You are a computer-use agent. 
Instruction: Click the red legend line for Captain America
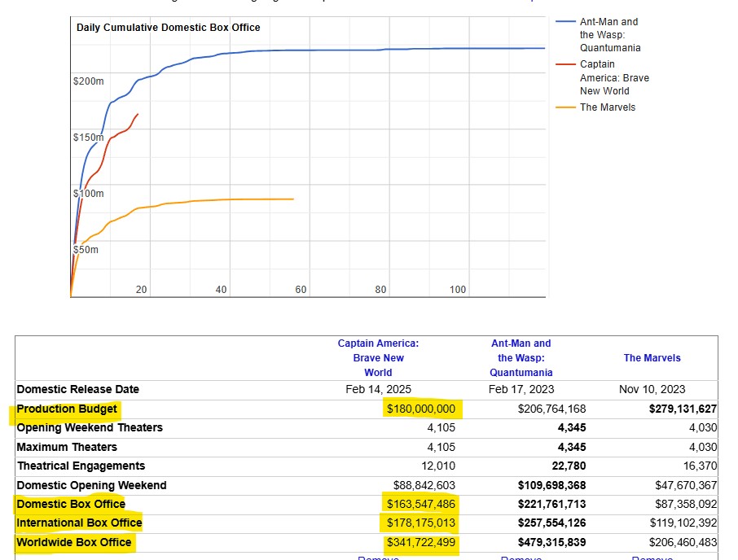(x=565, y=64)
